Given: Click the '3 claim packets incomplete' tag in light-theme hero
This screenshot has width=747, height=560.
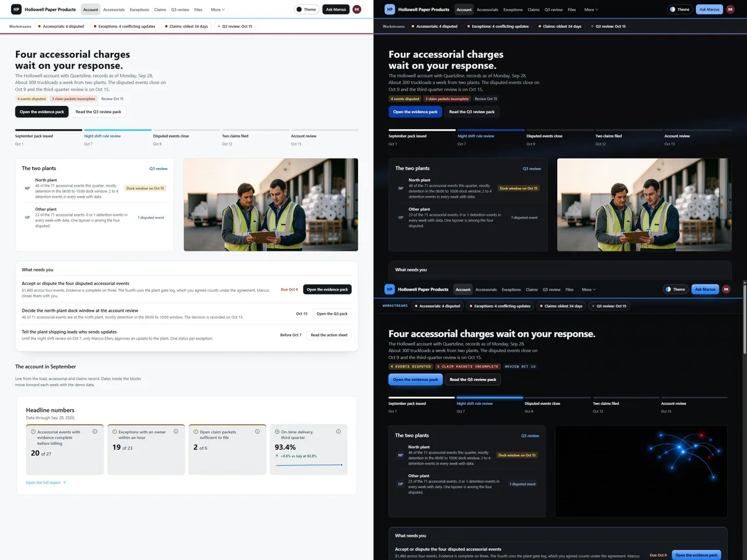Looking at the screenshot, I should pyautogui.click(x=73, y=98).
